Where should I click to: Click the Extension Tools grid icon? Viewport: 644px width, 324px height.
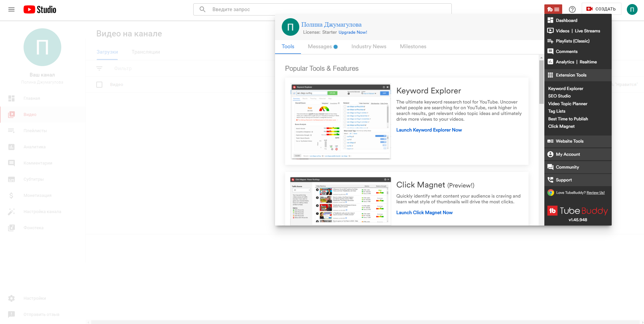point(550,75)
